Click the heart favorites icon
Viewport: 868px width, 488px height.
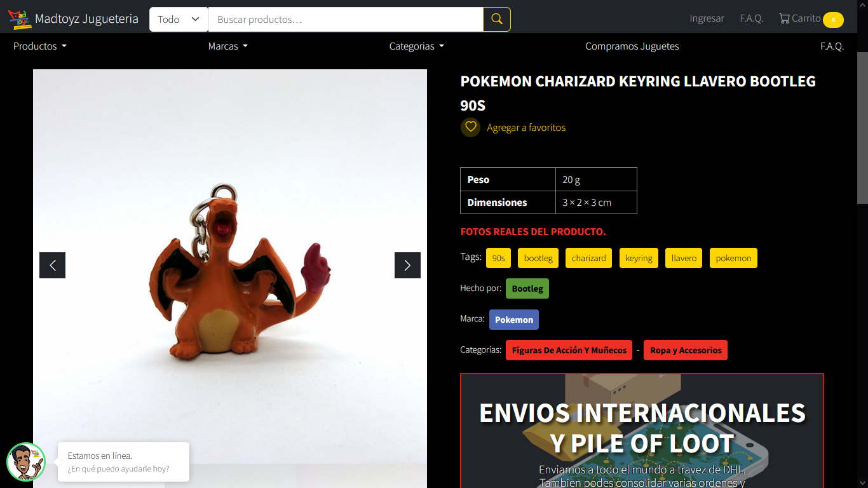click(471, 127)
